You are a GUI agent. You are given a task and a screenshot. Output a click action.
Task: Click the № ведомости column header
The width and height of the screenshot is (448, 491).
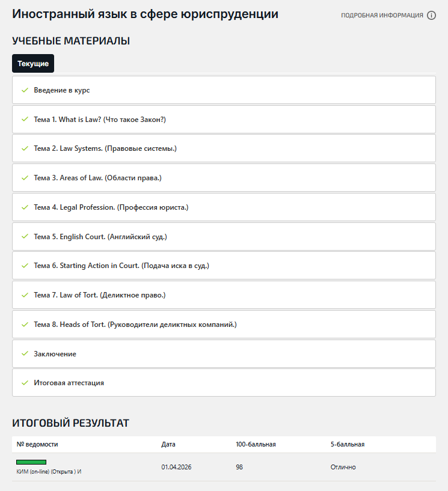tap(37, 445)
